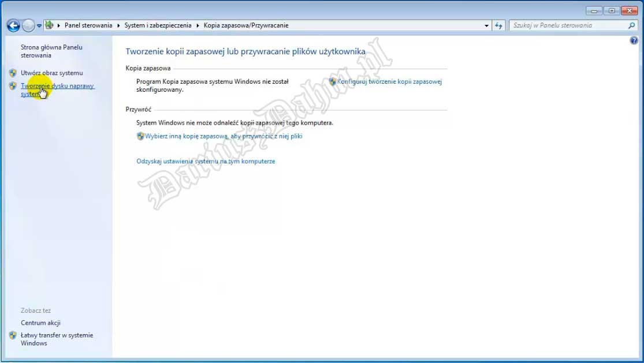Click 'Utwórz obraz systemu' link
644x363 pixels.
(52, 73)
